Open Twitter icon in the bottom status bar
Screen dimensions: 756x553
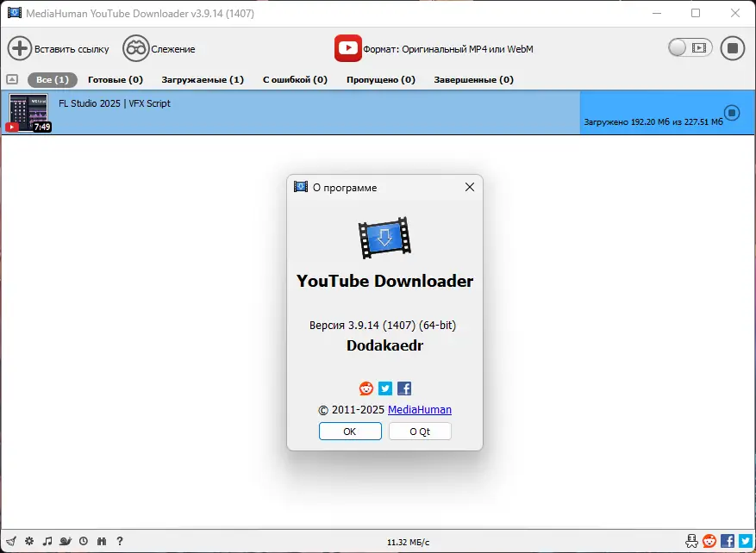[x=746, y=541]
